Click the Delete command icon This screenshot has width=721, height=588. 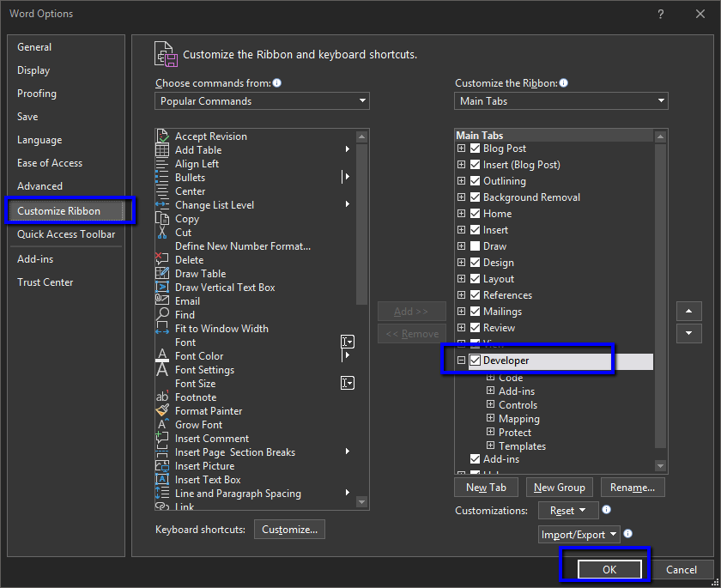tap(162, 260)
